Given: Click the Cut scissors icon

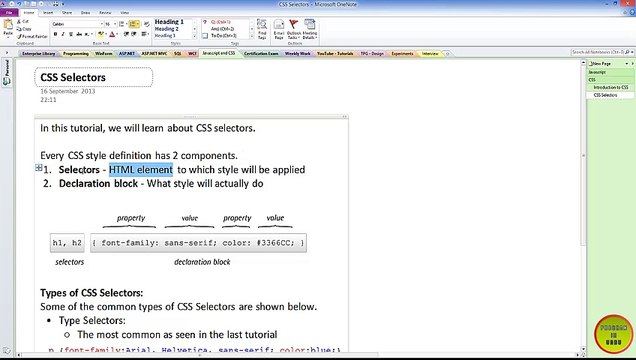Looking at the screenshot, I should click(19, 21).
